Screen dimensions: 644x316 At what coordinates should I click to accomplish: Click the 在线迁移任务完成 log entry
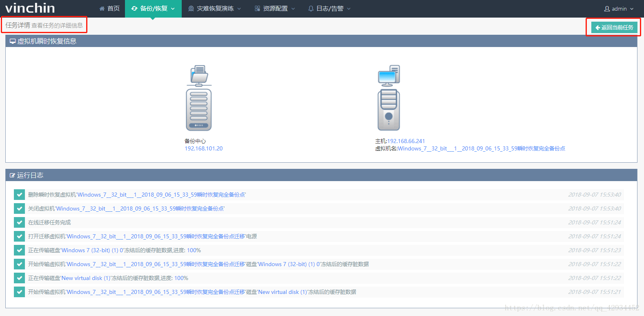49,222
